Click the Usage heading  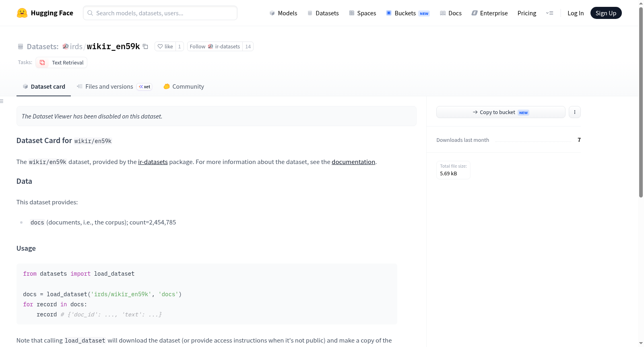click(26, 248)
